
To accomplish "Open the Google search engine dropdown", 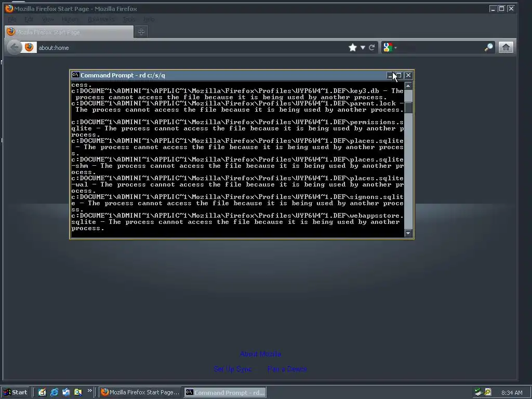I will [390, 47].
